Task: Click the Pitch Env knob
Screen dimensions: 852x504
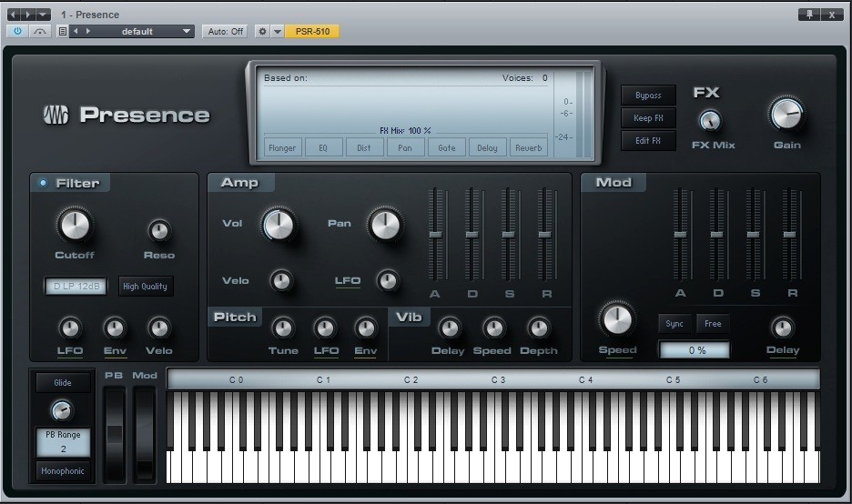Action: (366, 328)
